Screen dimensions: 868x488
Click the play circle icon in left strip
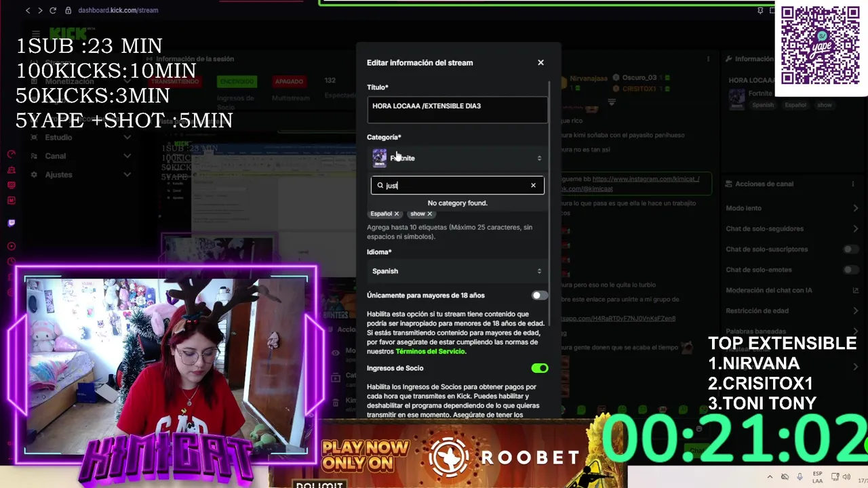click(11, 246)
